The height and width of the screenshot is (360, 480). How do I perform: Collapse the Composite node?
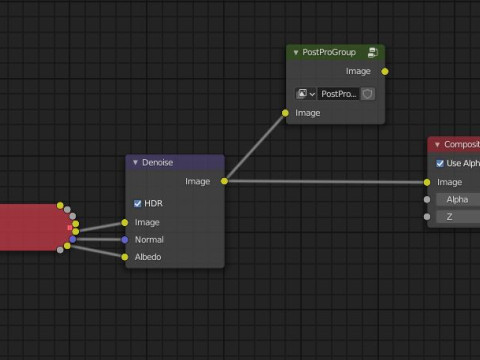[437, 145]
